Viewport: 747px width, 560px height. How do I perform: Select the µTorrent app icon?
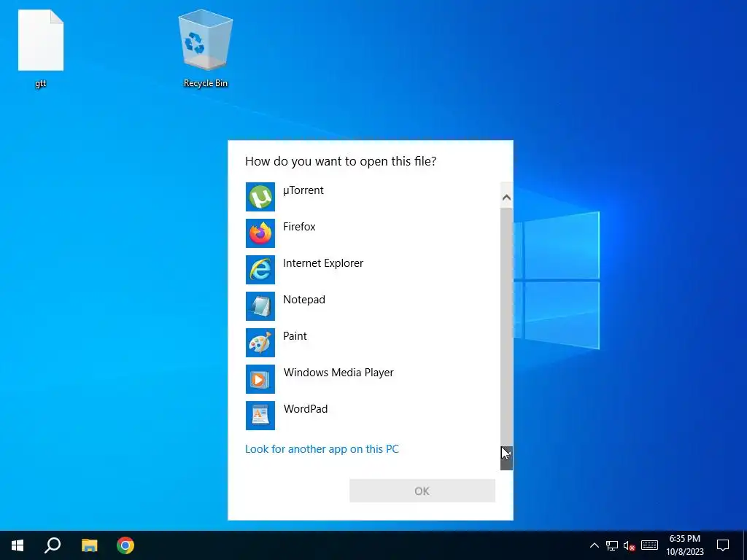(260, 197)
